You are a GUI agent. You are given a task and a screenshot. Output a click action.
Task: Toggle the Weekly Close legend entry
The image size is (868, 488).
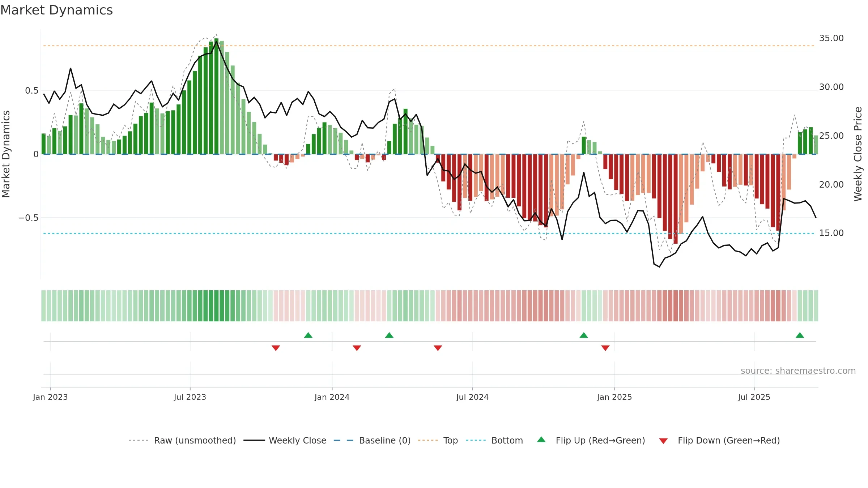coord(285,440)
